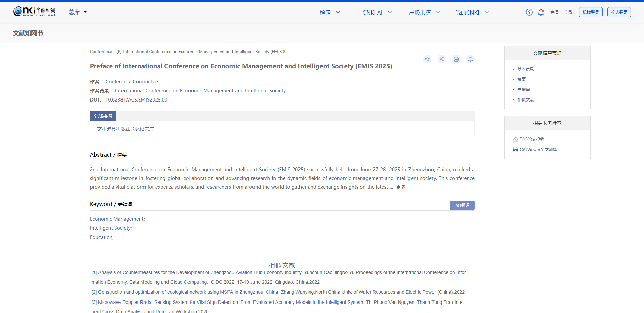
Task: Favorite this paper with star icon
Action: pos(427,59)
